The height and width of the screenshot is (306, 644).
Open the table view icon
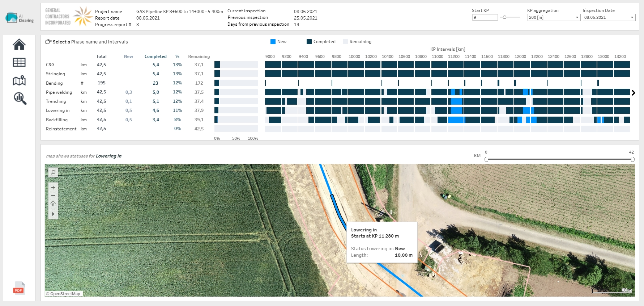pos(19,62)
